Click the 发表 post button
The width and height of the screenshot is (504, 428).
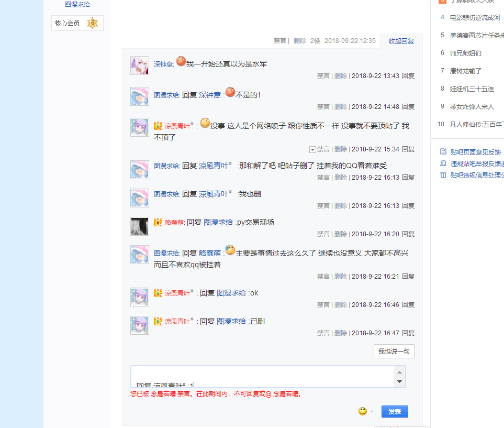coord(395,412)
